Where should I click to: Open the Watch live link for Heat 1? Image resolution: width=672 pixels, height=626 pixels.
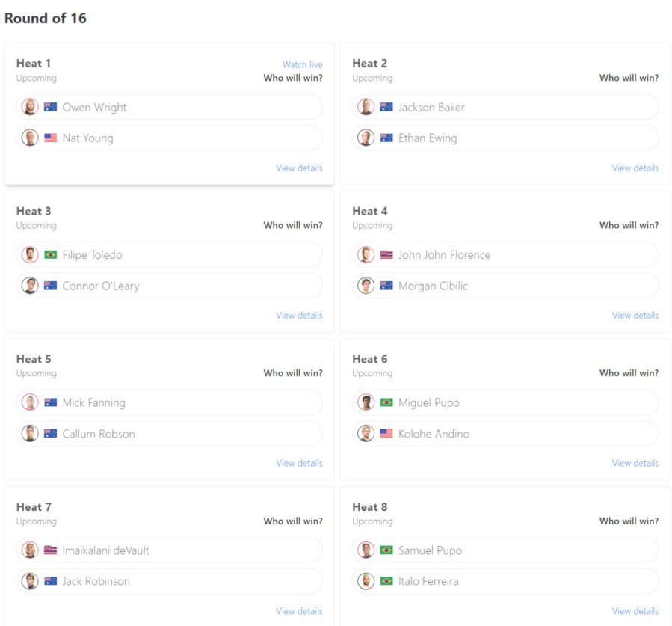302,65
